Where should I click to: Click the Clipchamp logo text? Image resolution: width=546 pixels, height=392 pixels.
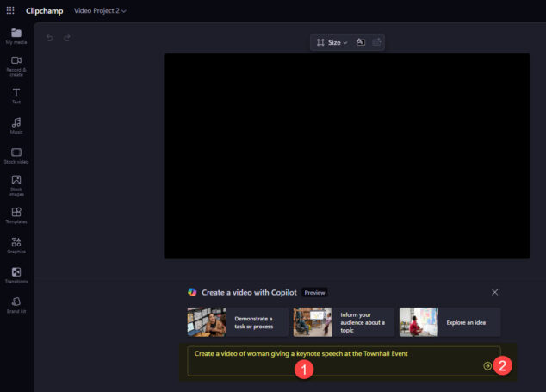(44, 11)
